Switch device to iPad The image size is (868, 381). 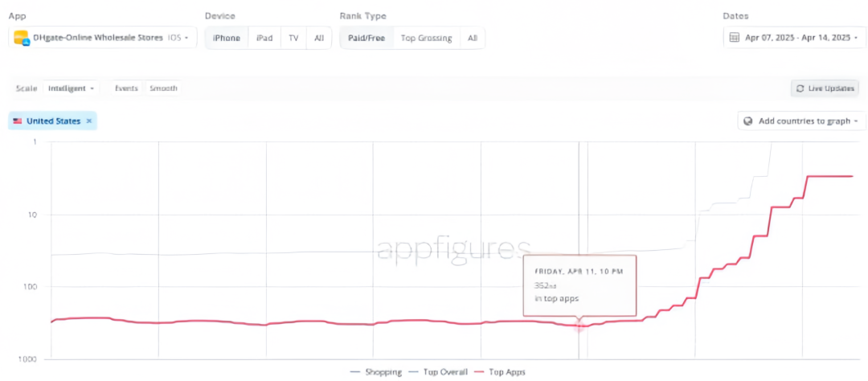tap(264, 38)
